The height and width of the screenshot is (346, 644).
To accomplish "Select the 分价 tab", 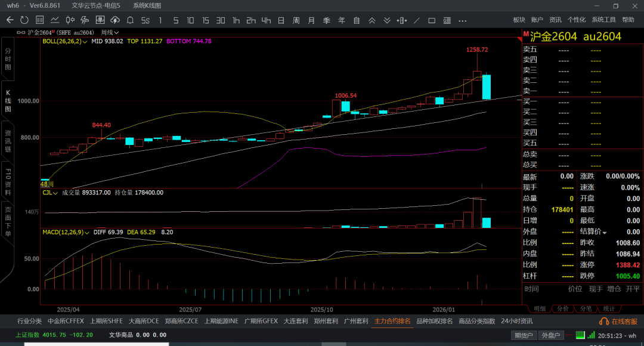I will [x=563, y=308].
